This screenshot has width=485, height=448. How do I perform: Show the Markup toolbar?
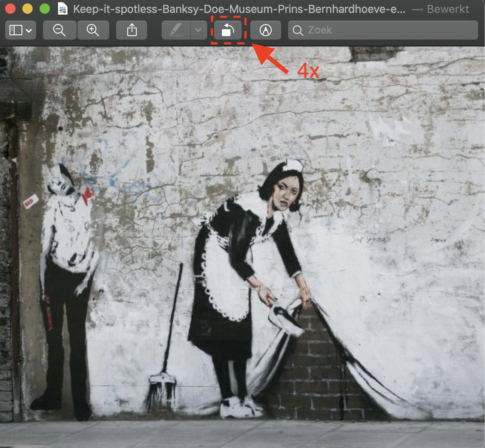(265, 31)
